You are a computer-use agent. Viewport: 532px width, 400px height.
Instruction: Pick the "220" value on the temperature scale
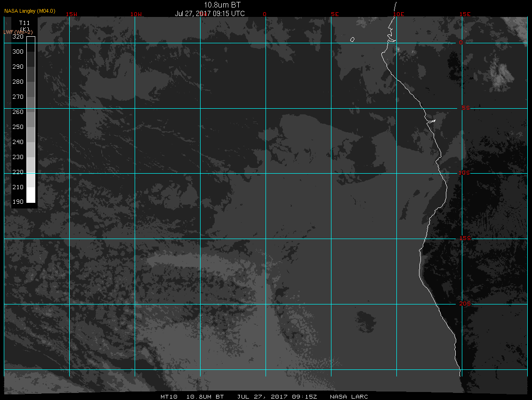pyautogui.click(x=18, y=172)
